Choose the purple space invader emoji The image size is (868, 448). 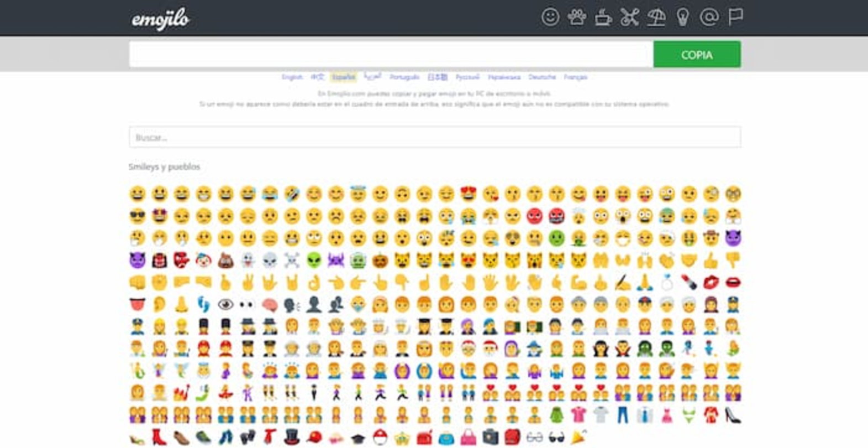pos(336,261)
